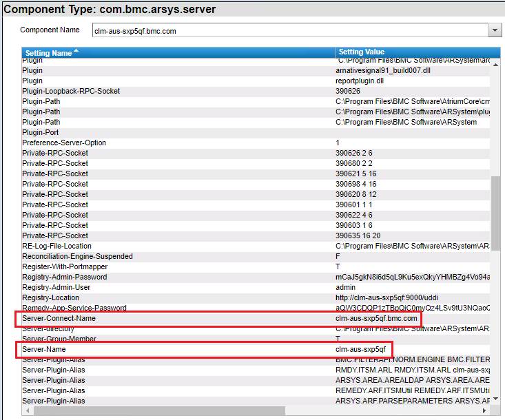The height and width of the screenshot is (420, 505).
Task: Click the 390635 16 20 socket value
Action: pyautogui.click(x=358, y=235)
